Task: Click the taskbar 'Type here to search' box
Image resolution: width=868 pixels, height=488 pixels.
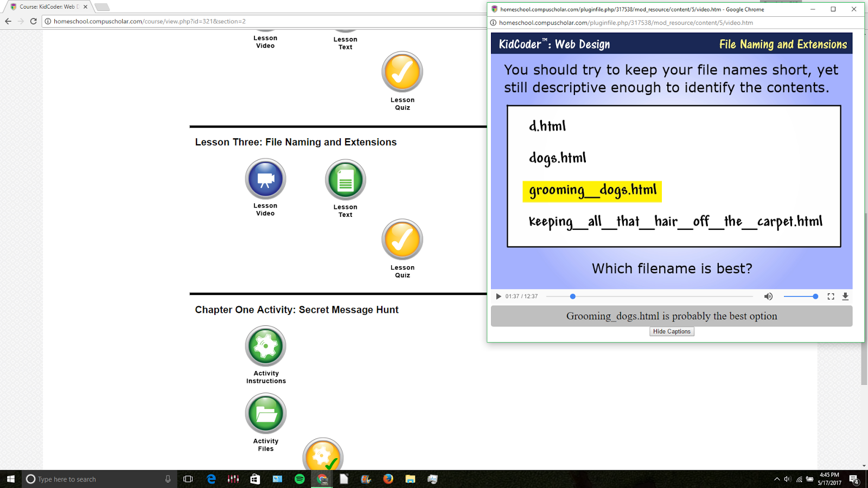Action: point(99,479)
